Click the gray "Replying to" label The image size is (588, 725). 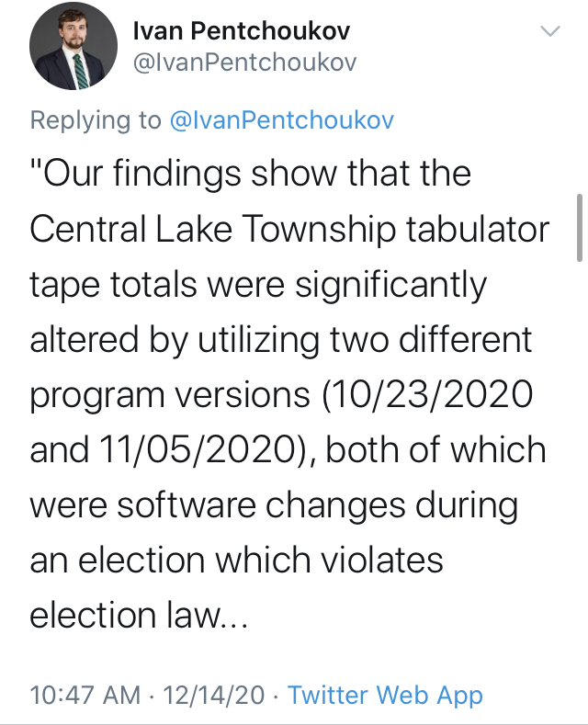coord(96,120)
